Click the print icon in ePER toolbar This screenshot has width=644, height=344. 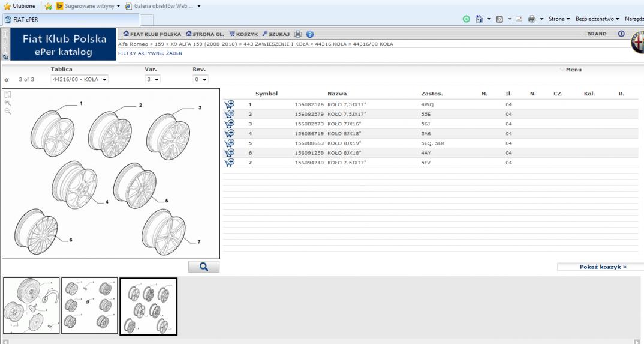[298, 34]
